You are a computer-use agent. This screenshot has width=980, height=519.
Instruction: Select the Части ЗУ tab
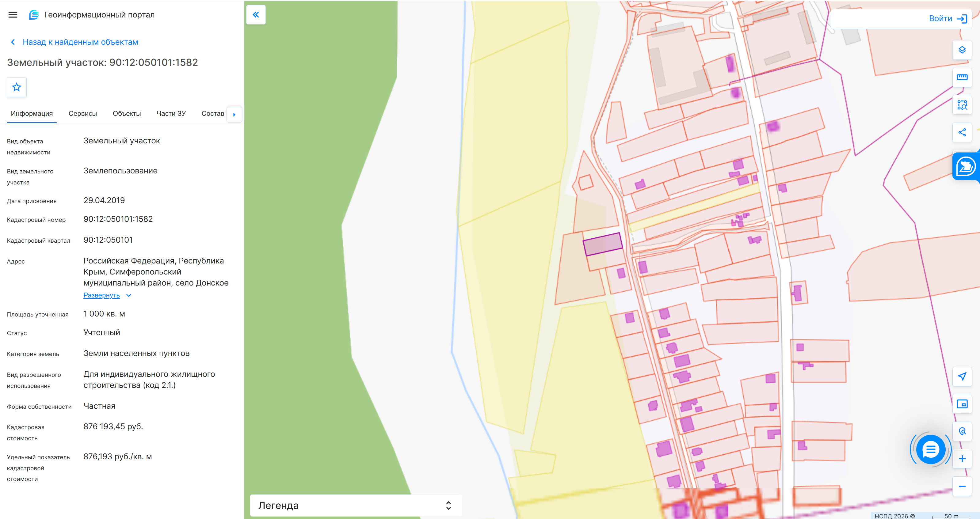pos(171,114)
